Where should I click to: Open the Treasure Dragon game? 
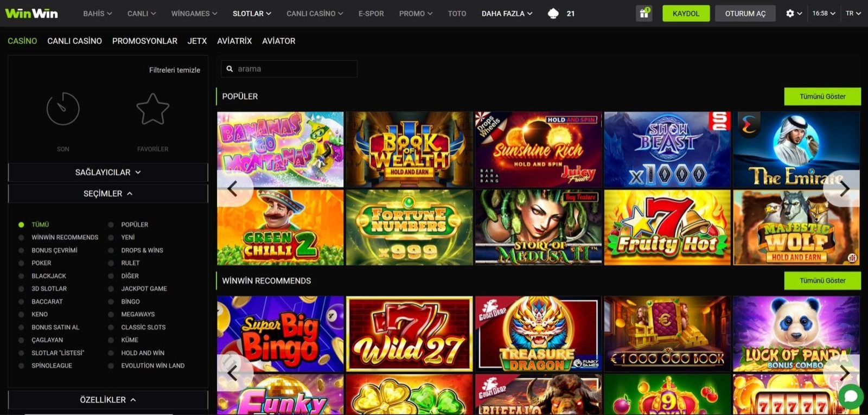click(x=538, y=334)
